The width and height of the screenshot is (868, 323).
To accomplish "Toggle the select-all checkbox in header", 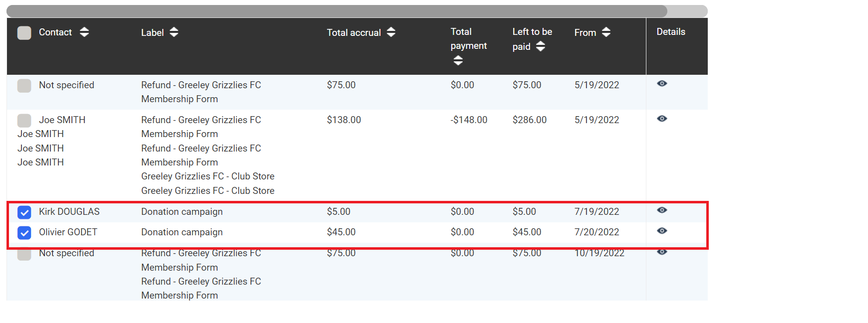I will click(x=24, y=33).
